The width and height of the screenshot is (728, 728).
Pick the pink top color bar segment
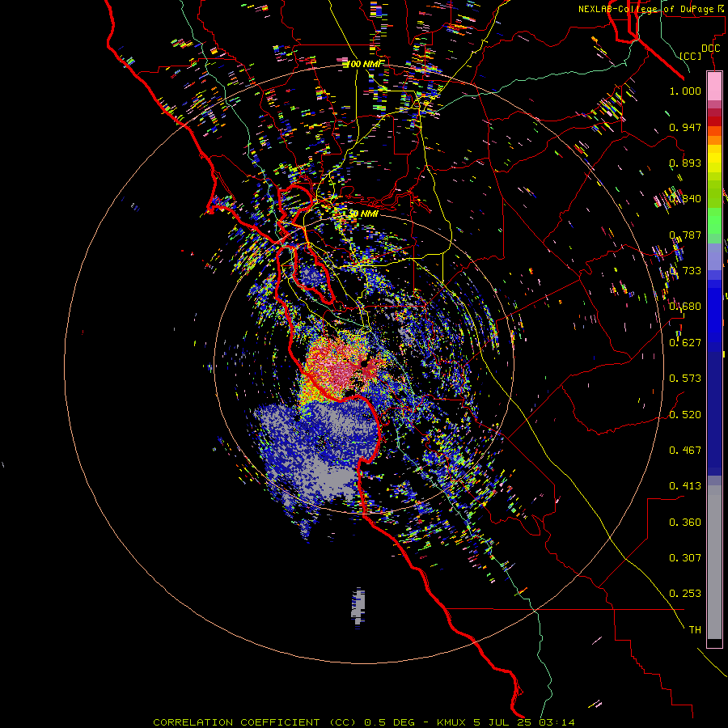pos(714,87)
